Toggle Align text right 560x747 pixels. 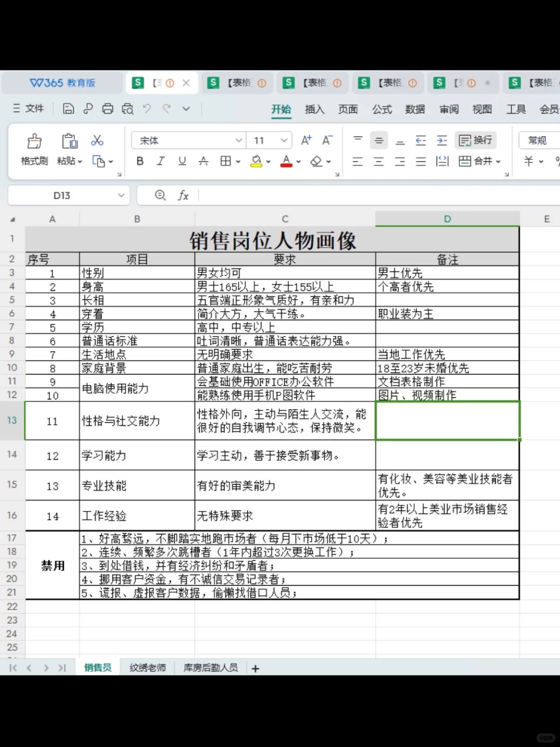tap(400, 161)
